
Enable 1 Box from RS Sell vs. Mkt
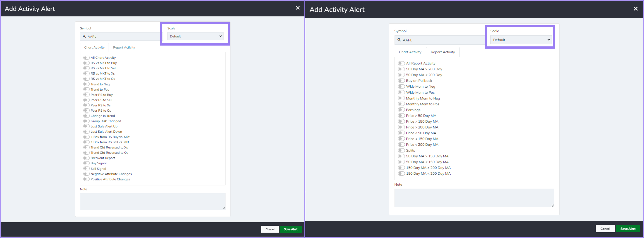point(86,142)
